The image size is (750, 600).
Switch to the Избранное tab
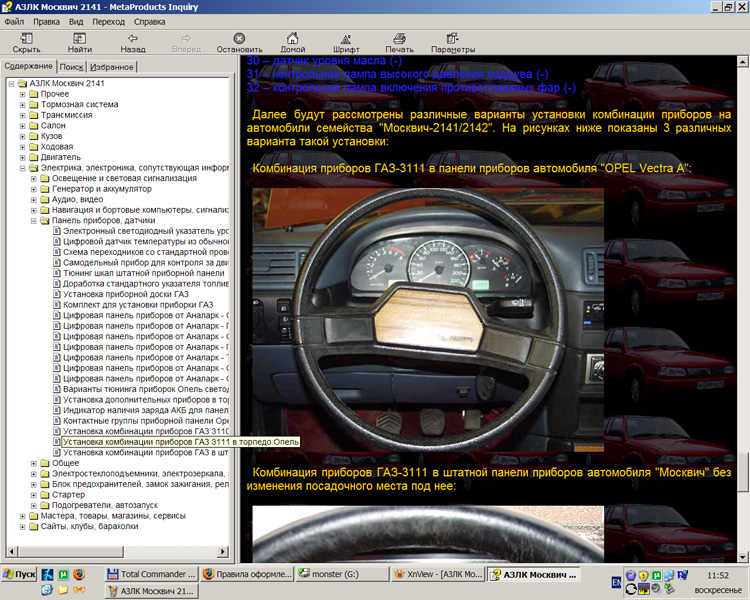click(111, 67)
